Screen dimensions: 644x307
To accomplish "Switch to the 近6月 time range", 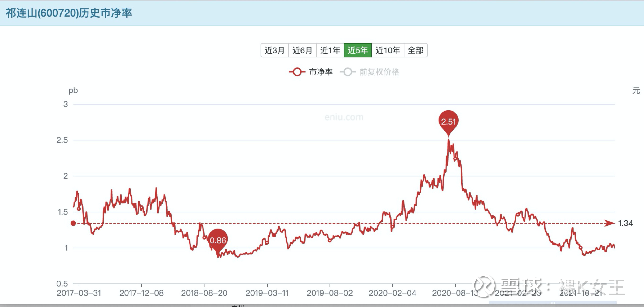I will point(303,50).
